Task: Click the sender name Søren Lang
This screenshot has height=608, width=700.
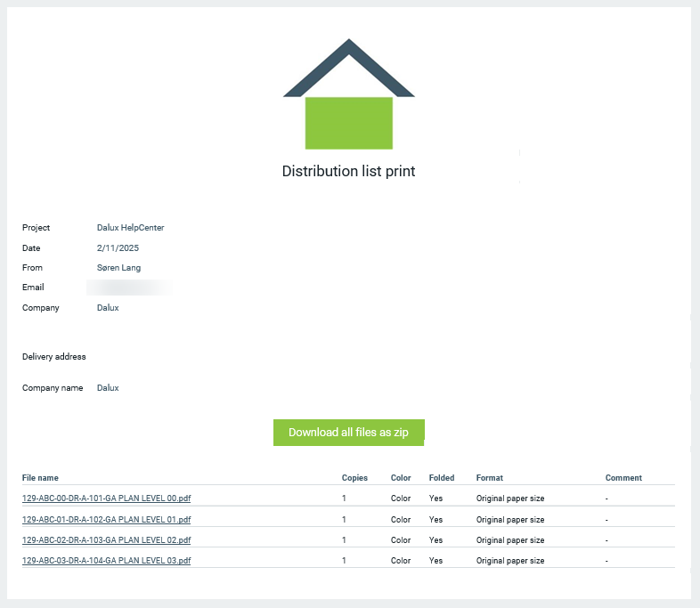Action: pos(118,268)
